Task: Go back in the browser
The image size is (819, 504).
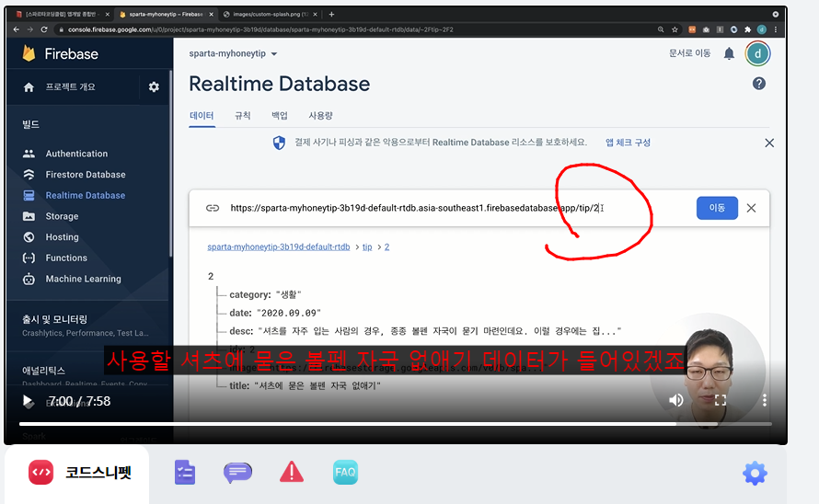Action: click(17, 29)
